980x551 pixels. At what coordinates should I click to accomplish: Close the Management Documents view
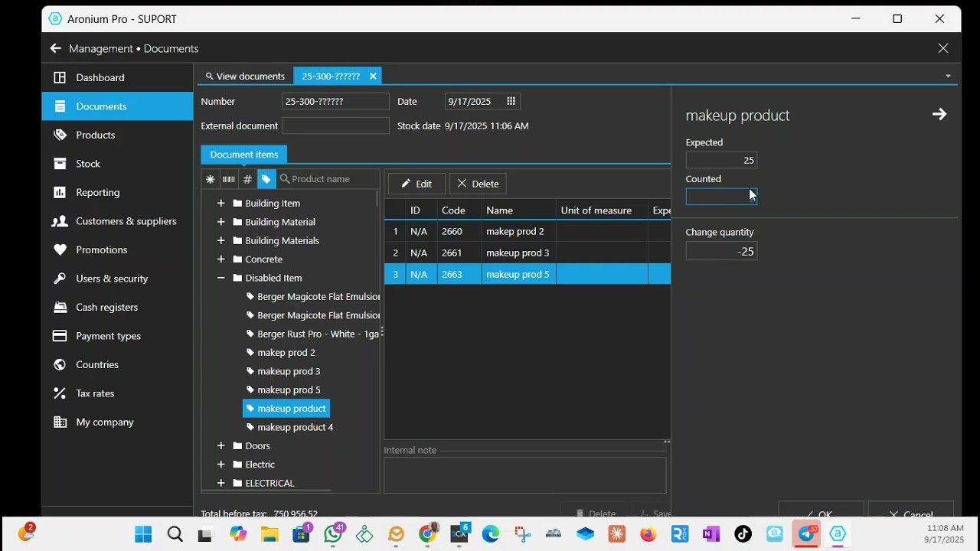click(x=943, y=48)
